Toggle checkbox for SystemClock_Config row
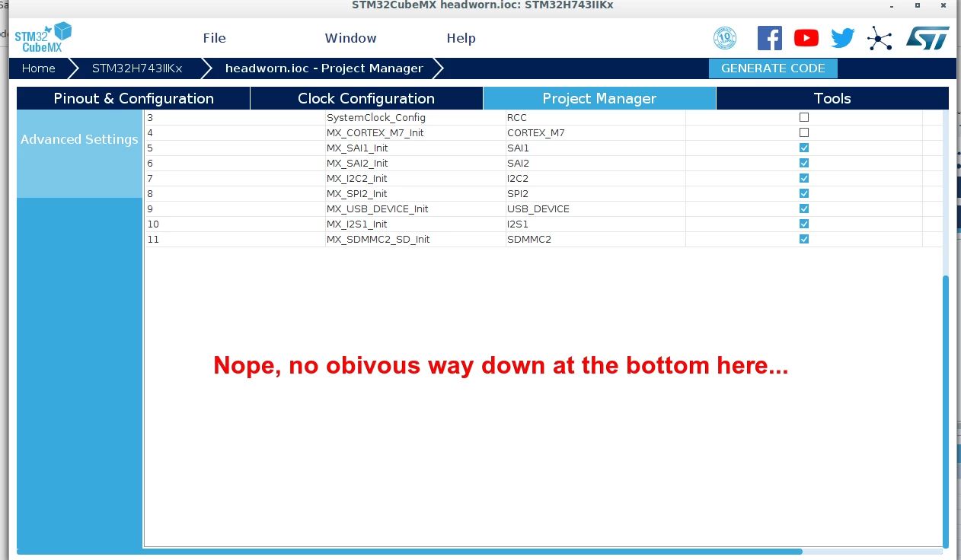 click(804, 117)
